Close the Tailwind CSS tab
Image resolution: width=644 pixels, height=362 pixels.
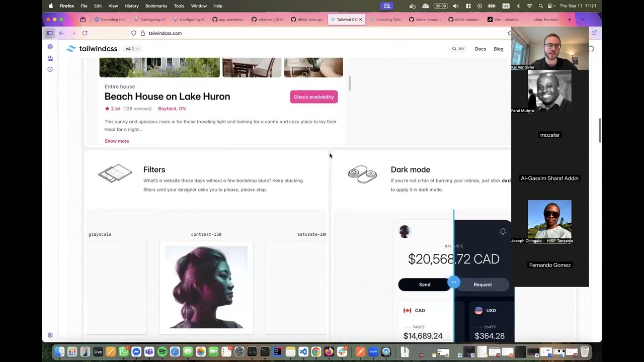(x=360, y=20)
